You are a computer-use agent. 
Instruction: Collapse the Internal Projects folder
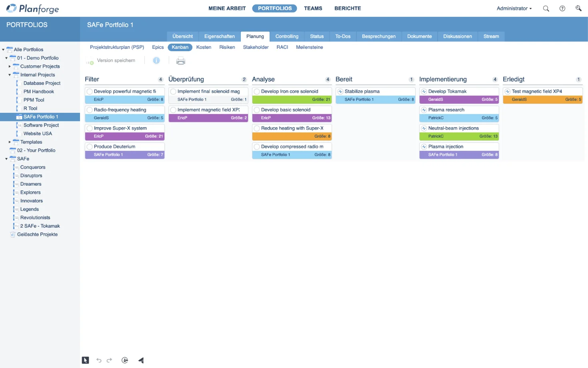(10, 75)
